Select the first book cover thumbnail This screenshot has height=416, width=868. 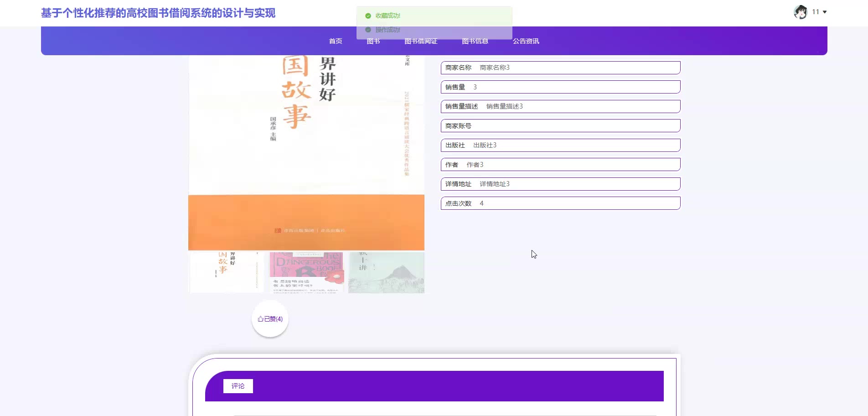(227, 272)
